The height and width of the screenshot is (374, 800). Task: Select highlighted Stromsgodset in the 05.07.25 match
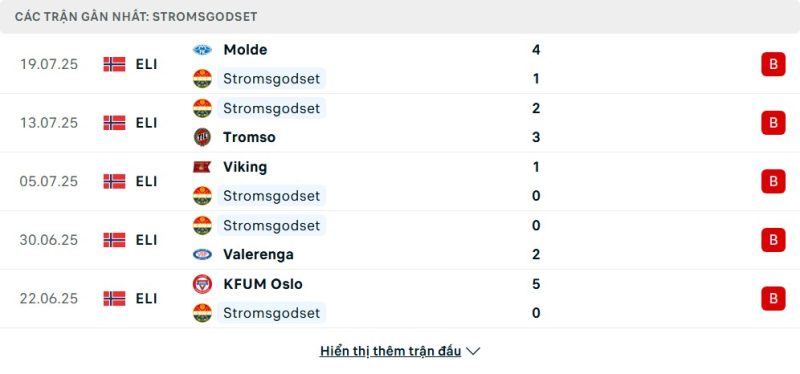pyautogui.click(x=271, y=196)
